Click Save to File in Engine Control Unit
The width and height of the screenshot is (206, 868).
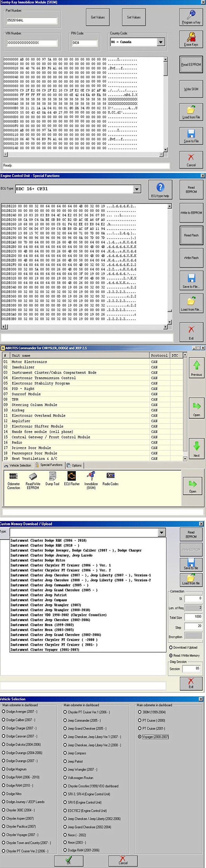click(191, 281)
